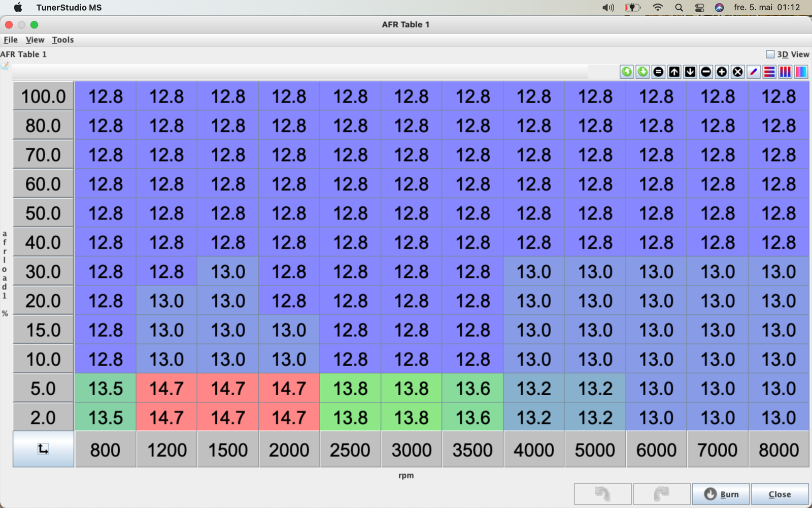Image resolution: width=812 pixels, height=508 pixels.
Task: Select the 14.7 cell at 1200 rpm, 5.0 load
Action: tap(166, 389)
